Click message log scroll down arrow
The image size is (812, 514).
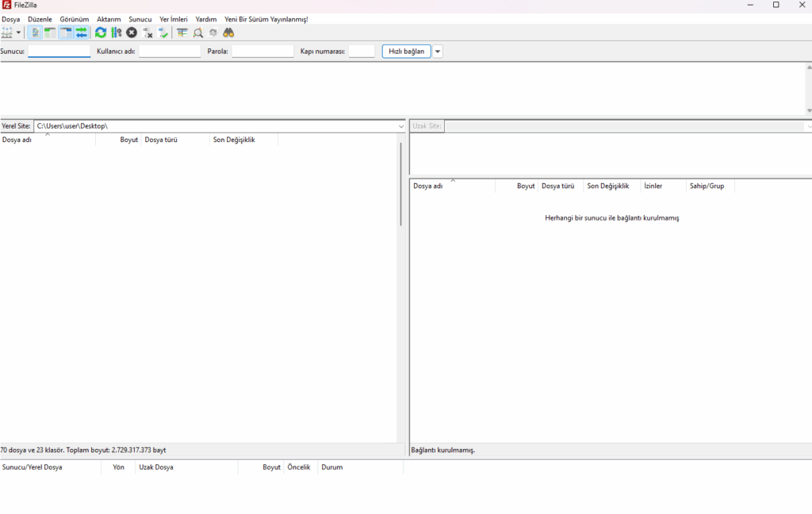pos(809,110)
